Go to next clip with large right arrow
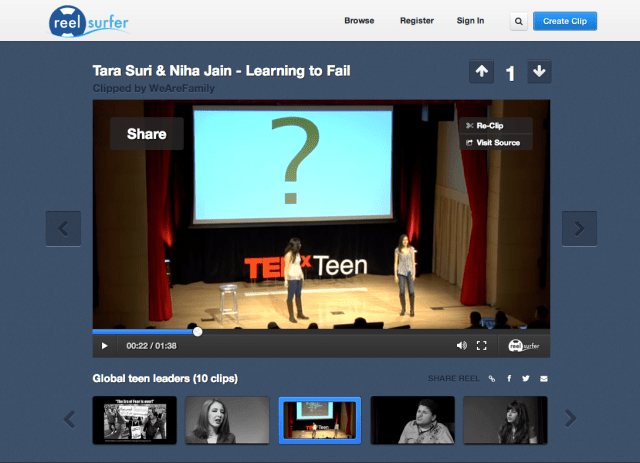This screenshot has height=463, width=640. 579,229
